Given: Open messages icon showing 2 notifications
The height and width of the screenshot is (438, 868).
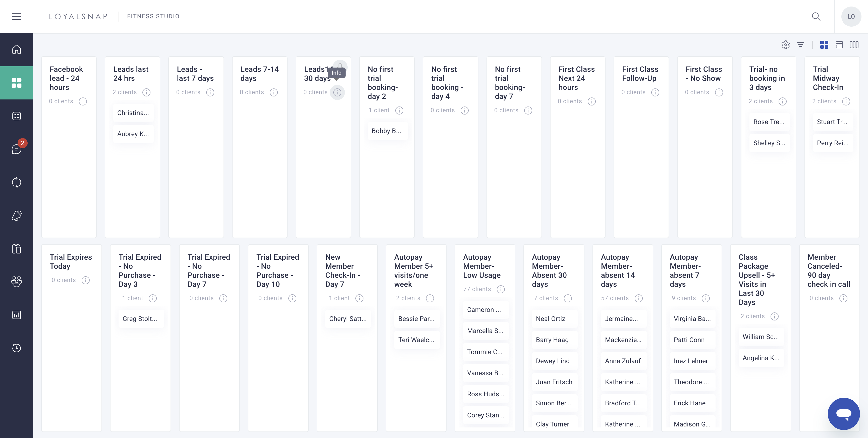Looking at the screenshot, I should pos(17,149).
